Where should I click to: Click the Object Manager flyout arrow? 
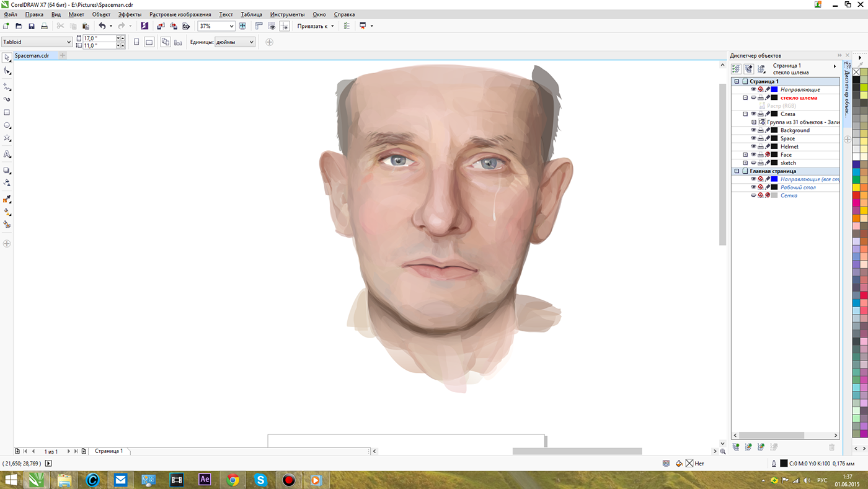pos(835,66)
